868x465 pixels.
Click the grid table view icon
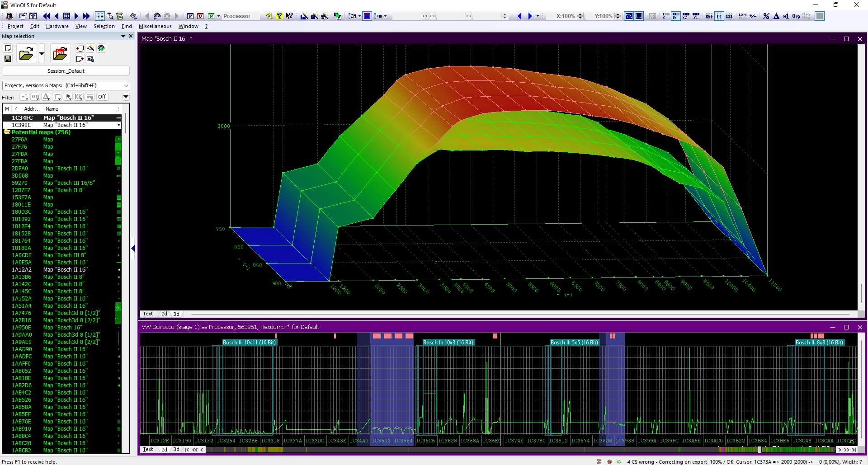coord(66,16)
